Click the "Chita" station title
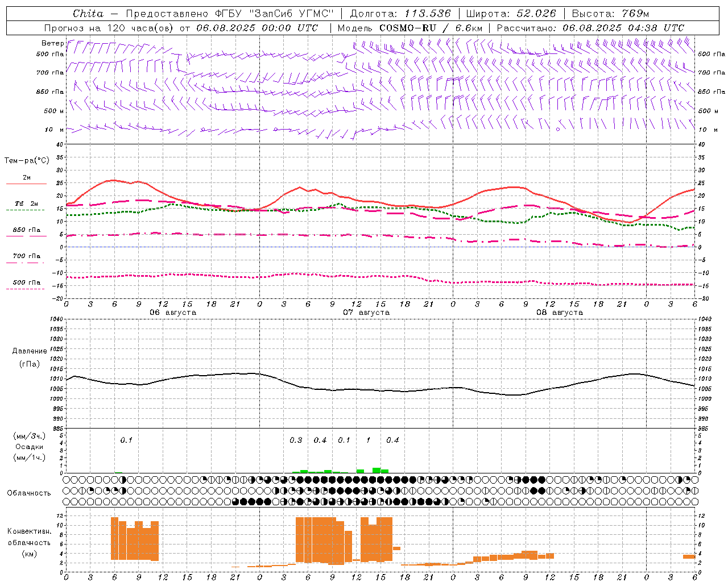The height and width of the screenshot is (582, 728). [x=88, y=14]
